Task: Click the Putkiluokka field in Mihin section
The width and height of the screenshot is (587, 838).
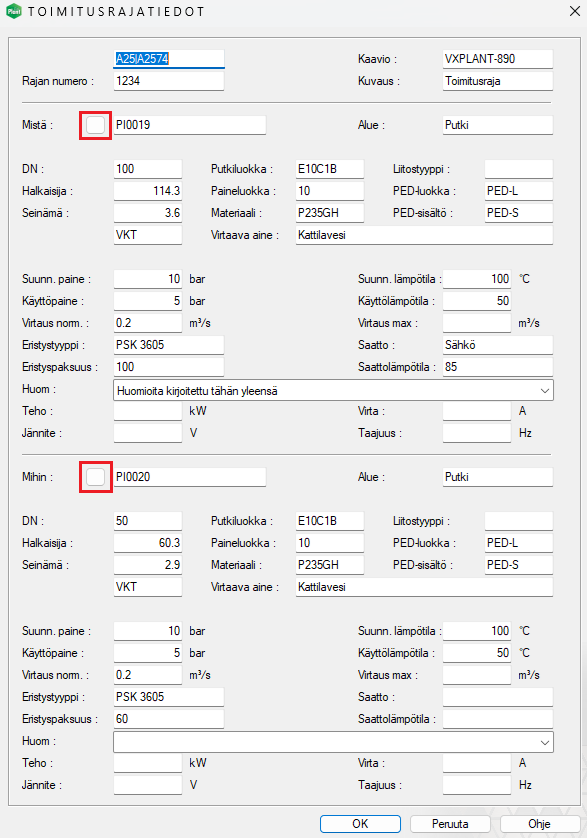Action: (330, 521)
